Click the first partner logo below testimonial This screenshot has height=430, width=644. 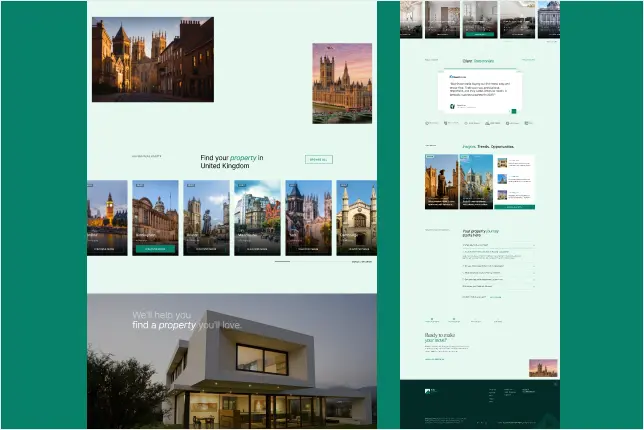(431, 124)
